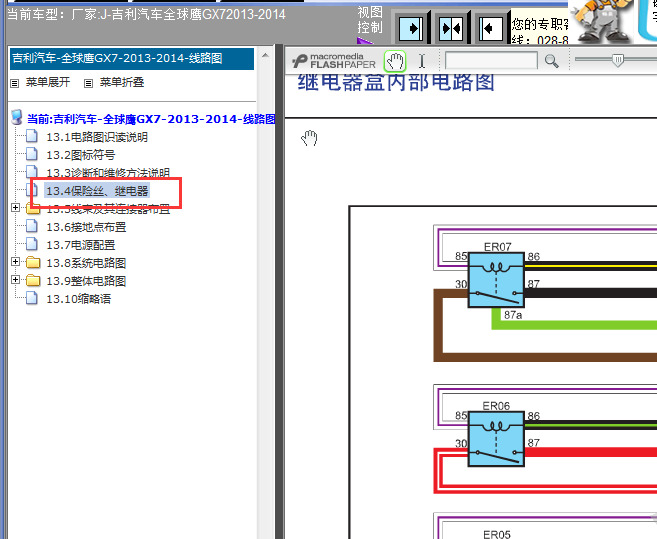Click the ER07 relay symbol
The height and width of the screenshot is (539, 657).
point(496,280)
